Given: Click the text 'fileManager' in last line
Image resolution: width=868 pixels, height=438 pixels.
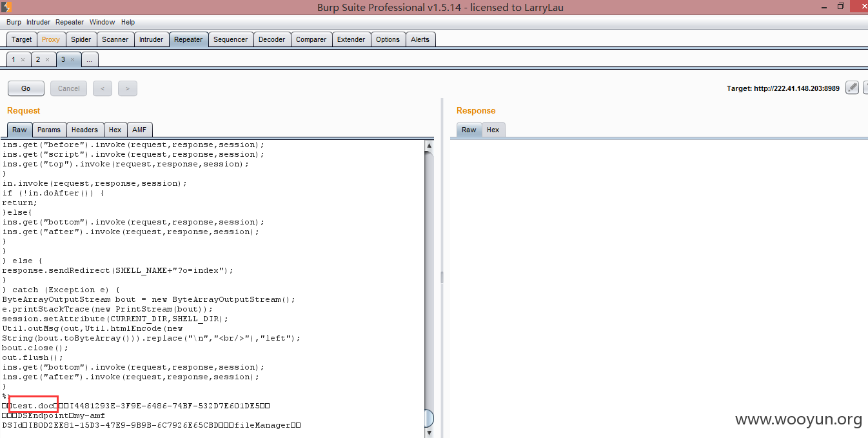Looking at the screenshot, I should tap(262, 425).
